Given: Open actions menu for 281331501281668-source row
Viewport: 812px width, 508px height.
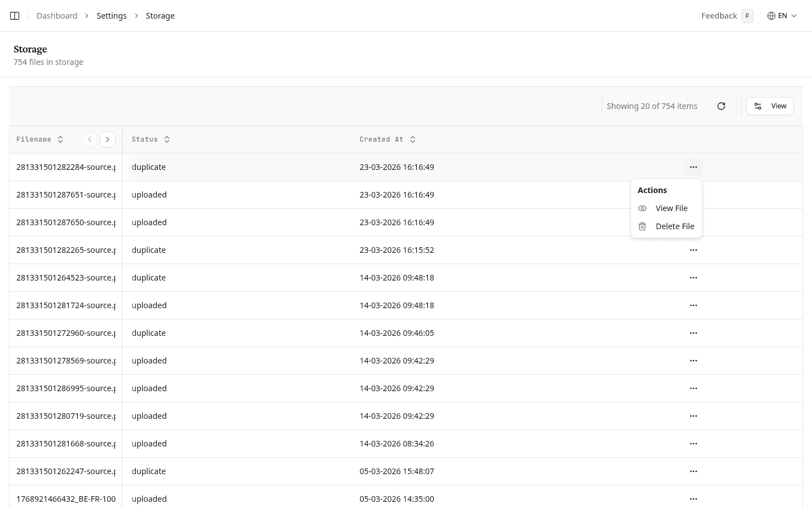Looking at the screenshot, I should pos(694,444).
